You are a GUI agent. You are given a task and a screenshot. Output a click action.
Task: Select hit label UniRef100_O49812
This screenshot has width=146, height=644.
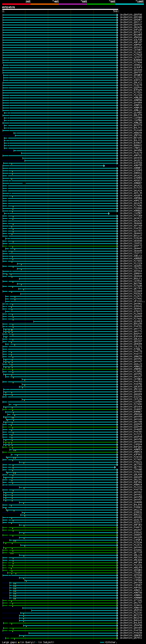click(131, 65)
